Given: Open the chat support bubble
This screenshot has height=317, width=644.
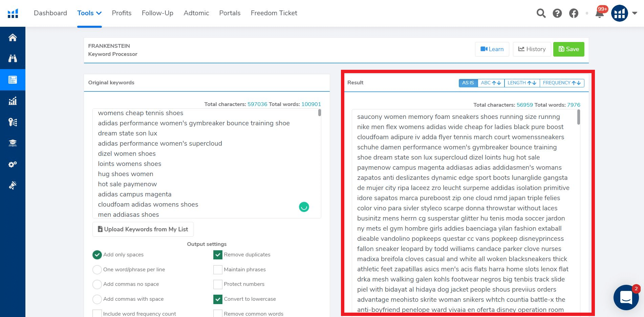Looking at the screenshot, I should click(626, 297).
